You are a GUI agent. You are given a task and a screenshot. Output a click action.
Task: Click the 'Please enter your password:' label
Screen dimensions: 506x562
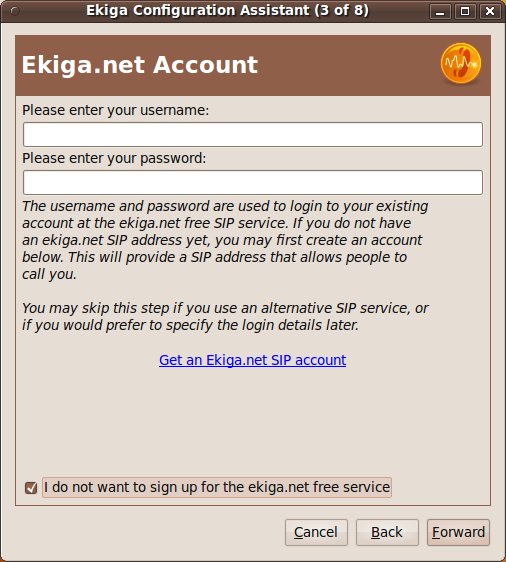click(114, 158)
